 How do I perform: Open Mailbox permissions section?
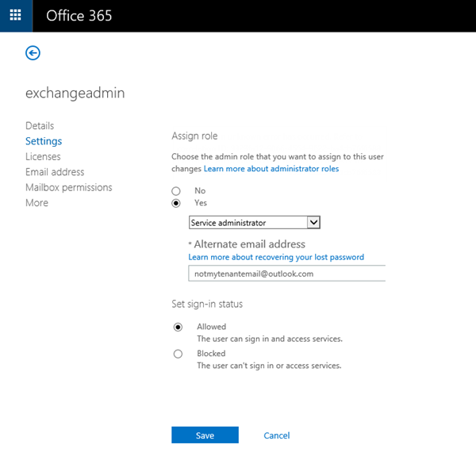(x=69, y=187)
